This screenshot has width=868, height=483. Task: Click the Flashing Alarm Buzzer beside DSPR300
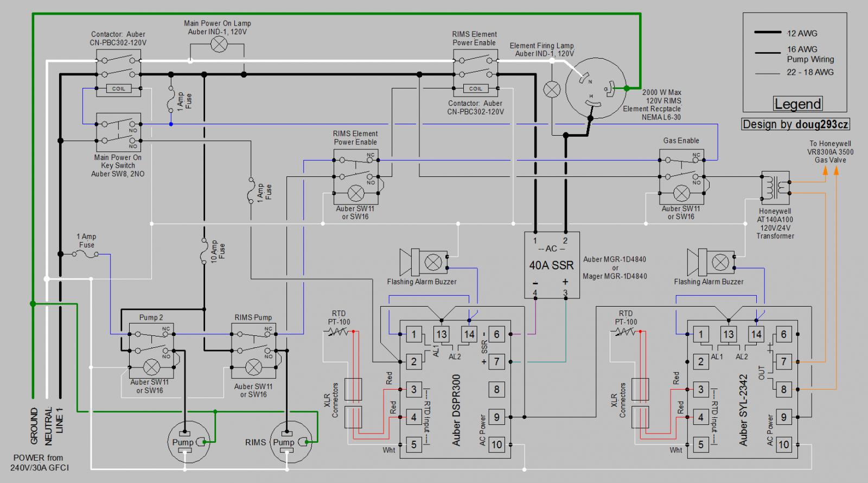[x=425, y=263]
